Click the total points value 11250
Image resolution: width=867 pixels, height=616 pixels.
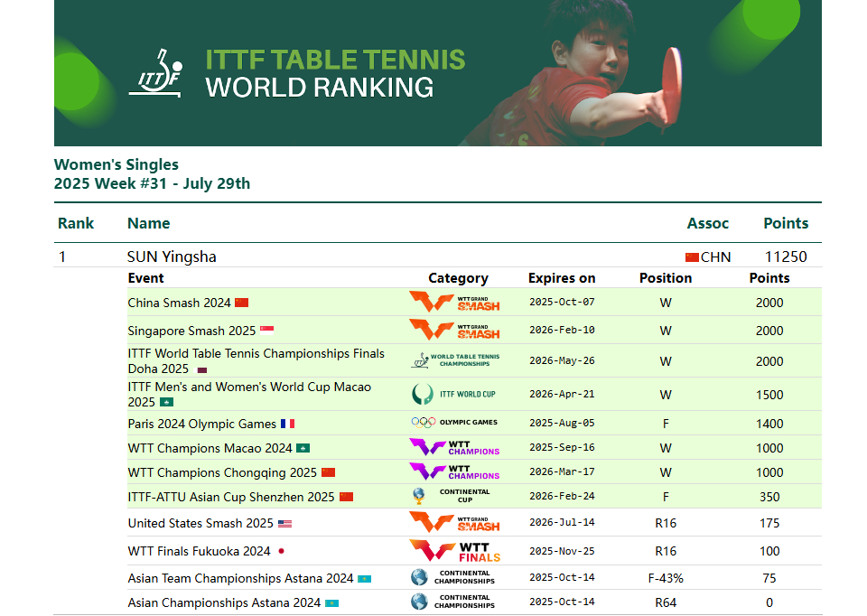pos(786,257)
